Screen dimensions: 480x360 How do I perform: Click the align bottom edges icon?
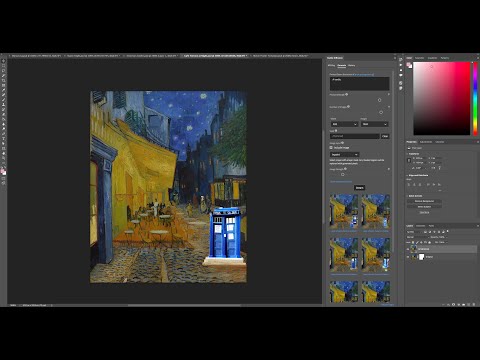[439, 184]
